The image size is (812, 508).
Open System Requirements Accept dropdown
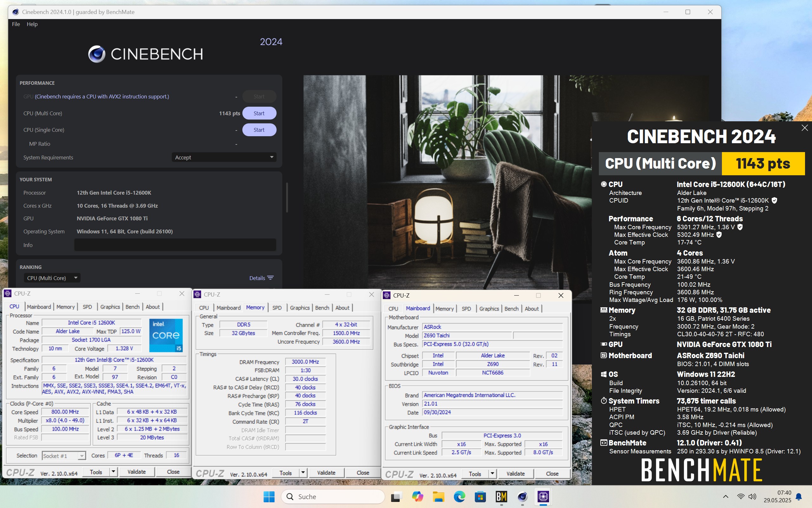(224, 157)
